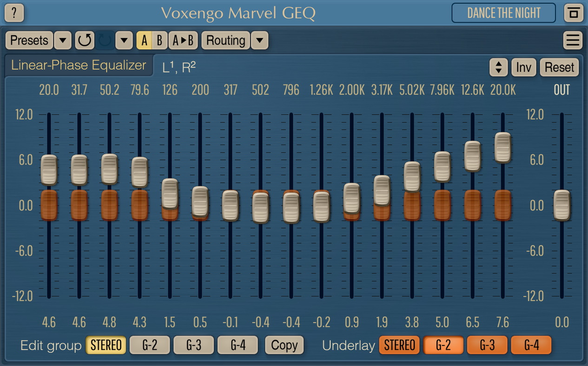Expand the Presets dropdown arrow
Screen dimensions: 588x366
point(63,40)
